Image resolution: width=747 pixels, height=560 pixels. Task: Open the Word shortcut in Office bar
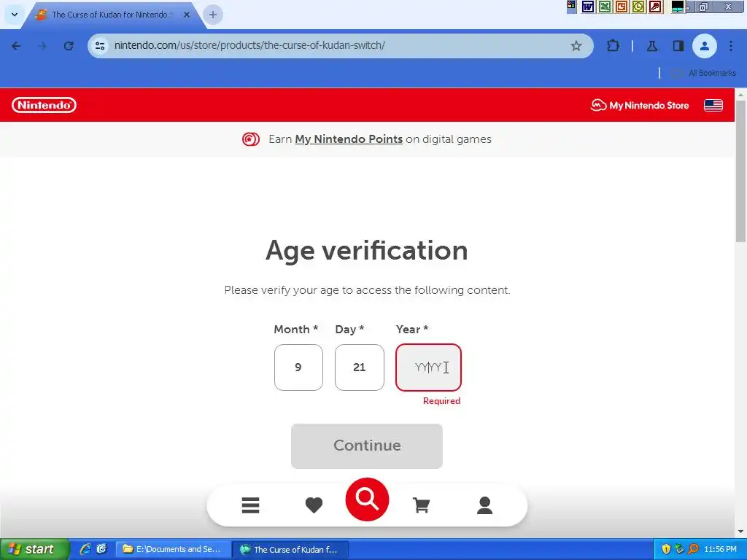pyautogui.click(x=588, y=7)
